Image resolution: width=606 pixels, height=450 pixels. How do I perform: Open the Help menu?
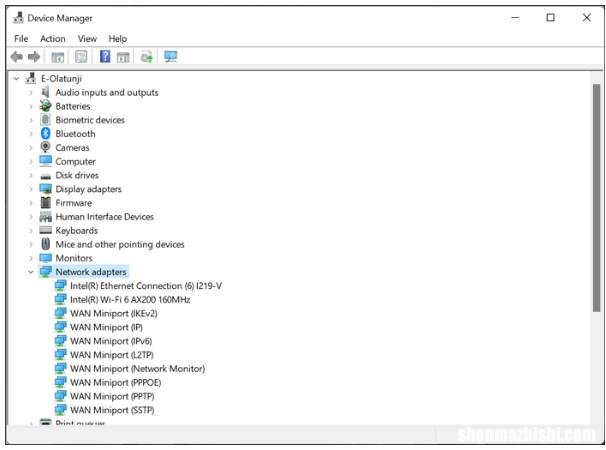[x=117, y=39]
